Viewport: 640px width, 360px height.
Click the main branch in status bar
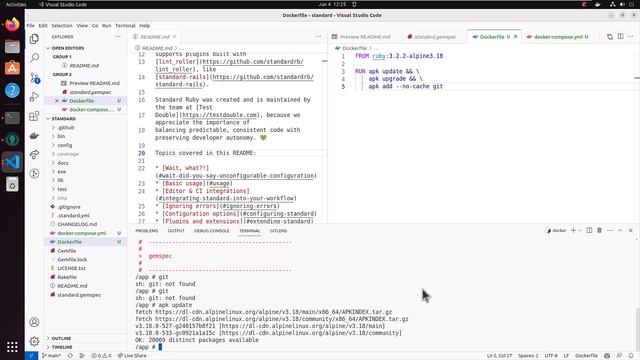point(51,356)
